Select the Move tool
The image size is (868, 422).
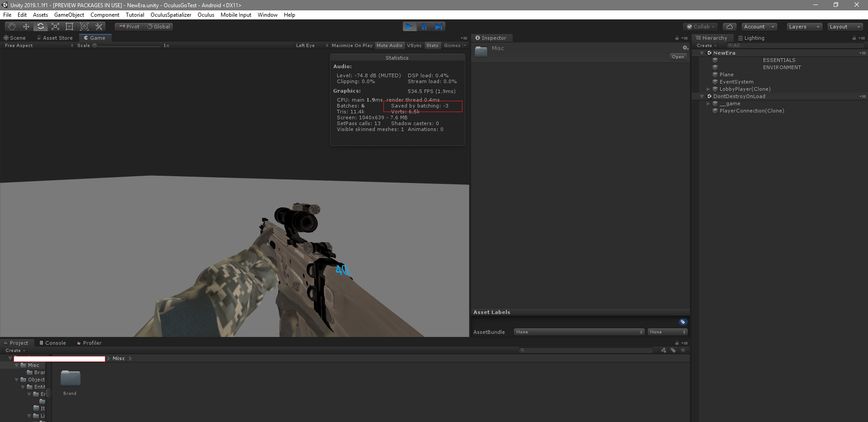point(26,26)
